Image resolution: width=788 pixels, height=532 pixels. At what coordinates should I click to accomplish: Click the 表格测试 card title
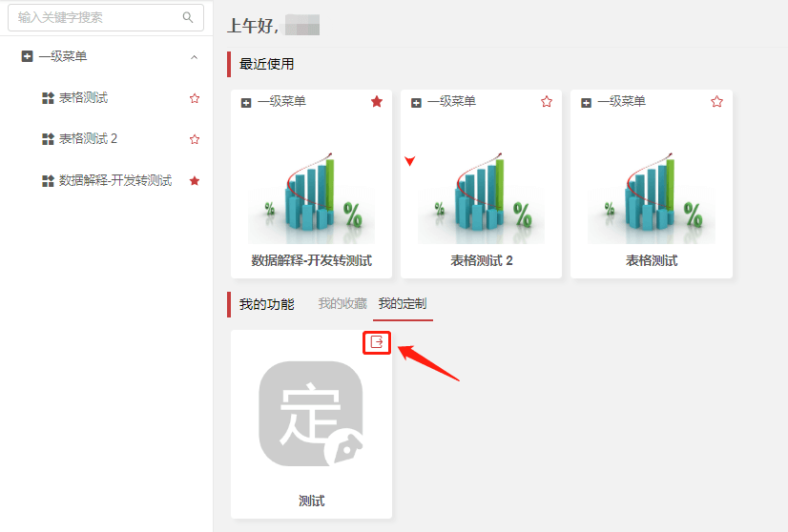(x=652, y=260)
